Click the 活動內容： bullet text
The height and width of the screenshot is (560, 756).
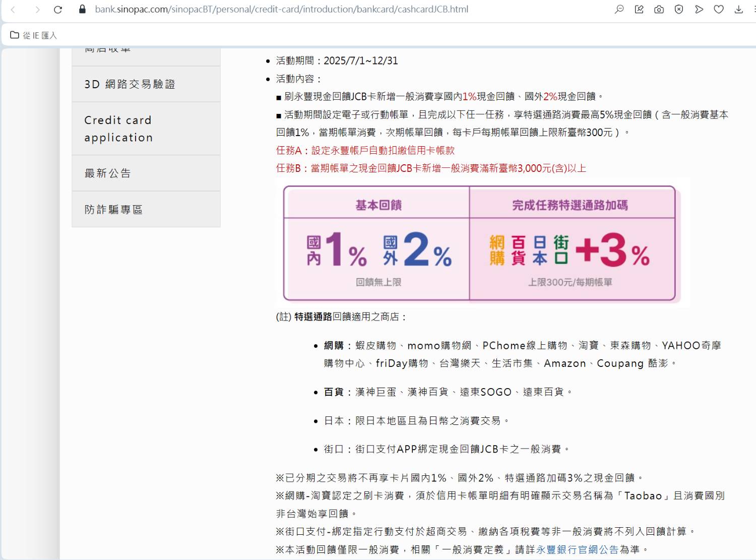(299, 79)
